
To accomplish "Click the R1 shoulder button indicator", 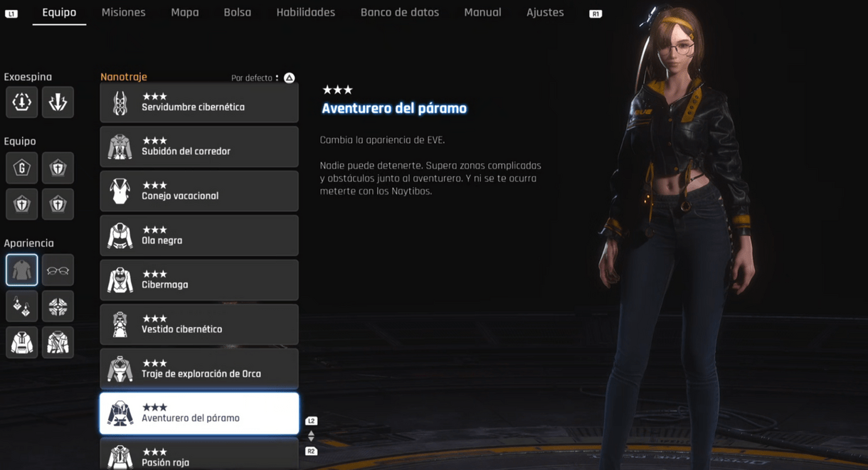I will tap(596, 14).
